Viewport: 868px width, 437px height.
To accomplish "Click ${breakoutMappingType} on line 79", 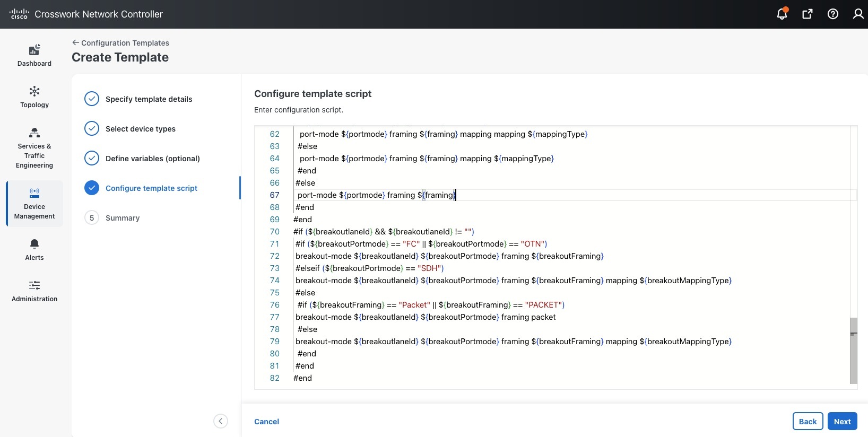I will tap(685, 342).
